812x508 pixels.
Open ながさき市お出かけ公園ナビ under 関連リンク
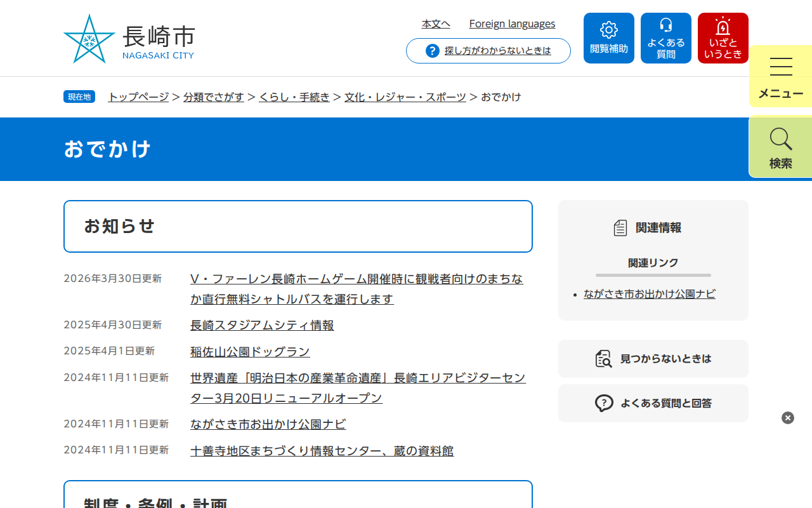point(650,294)
